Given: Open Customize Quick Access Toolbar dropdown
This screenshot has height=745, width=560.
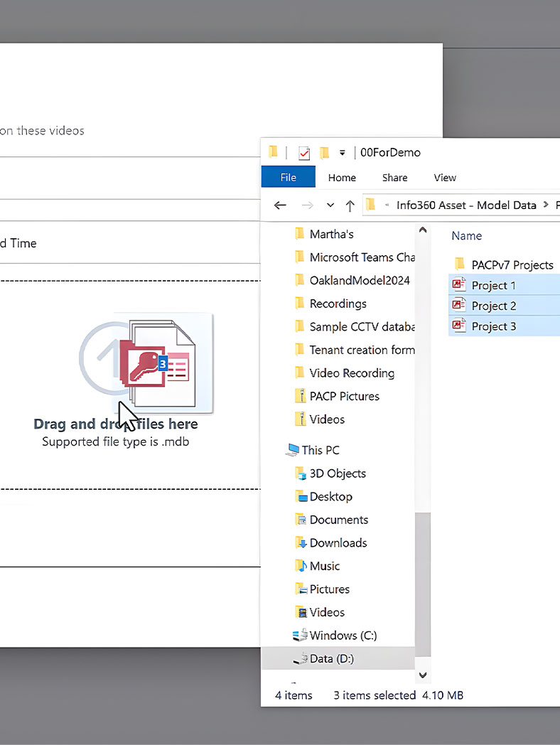Looking at the screenshot, I should click(342, 153).
